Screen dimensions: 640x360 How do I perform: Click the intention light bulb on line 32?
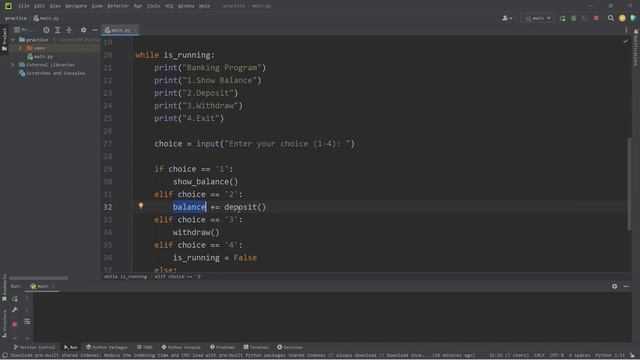pos(141,206)
